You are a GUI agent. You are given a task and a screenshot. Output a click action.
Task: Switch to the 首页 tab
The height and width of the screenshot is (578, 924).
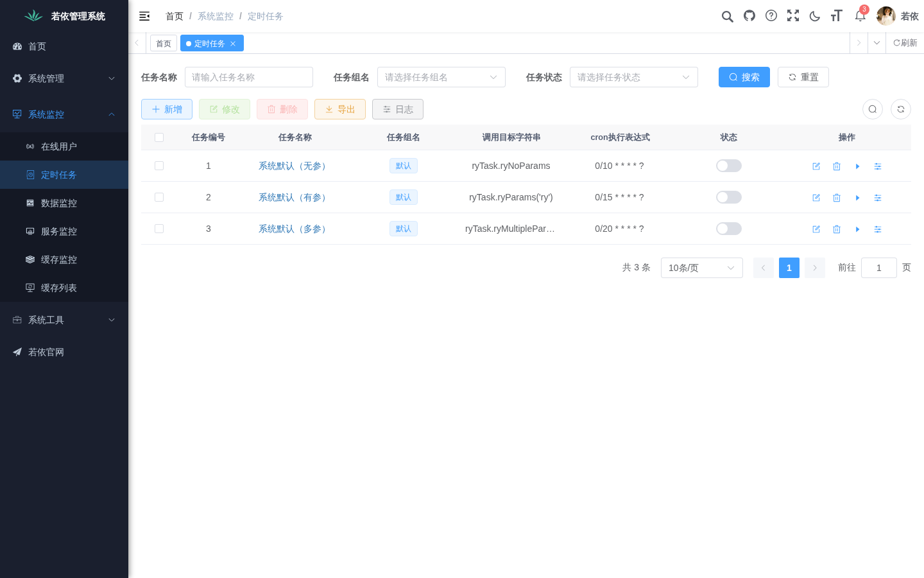coord(164,43)
